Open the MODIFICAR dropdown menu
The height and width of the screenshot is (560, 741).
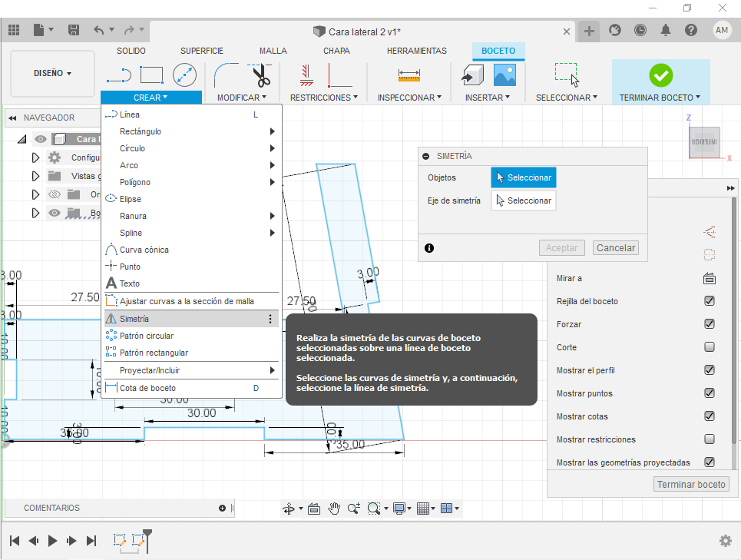pos(241,98)
